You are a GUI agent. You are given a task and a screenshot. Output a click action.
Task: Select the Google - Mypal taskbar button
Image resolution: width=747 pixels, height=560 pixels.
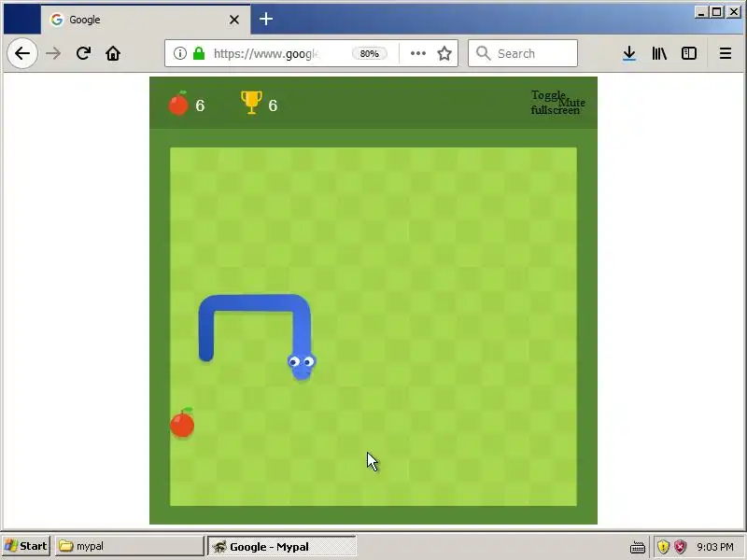(x=282, y=546)
